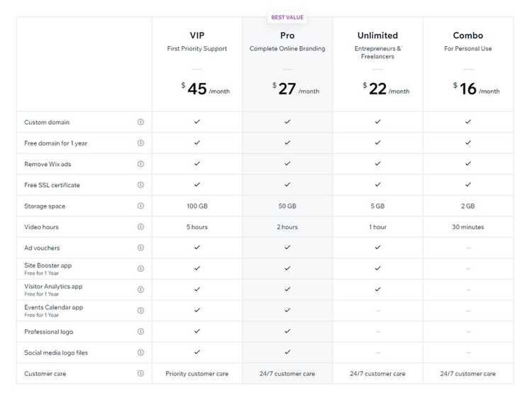Click info icon beside Ad vouchers
This screenshot has height=398, width=532.
[140, 248]
